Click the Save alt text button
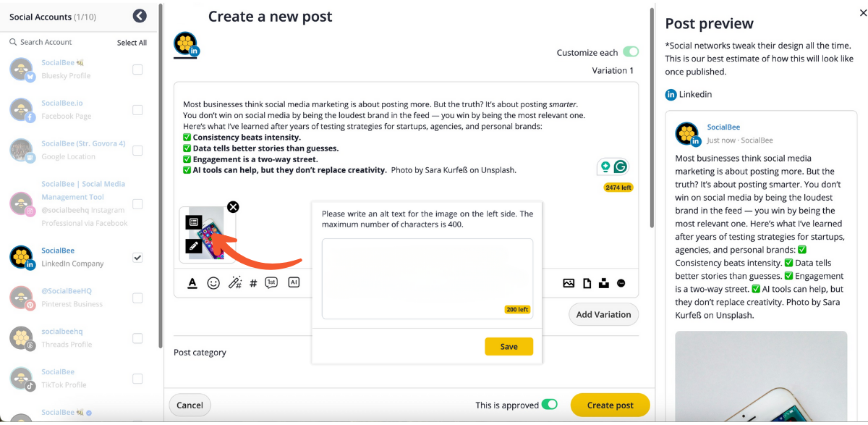 tap(509, 347)
